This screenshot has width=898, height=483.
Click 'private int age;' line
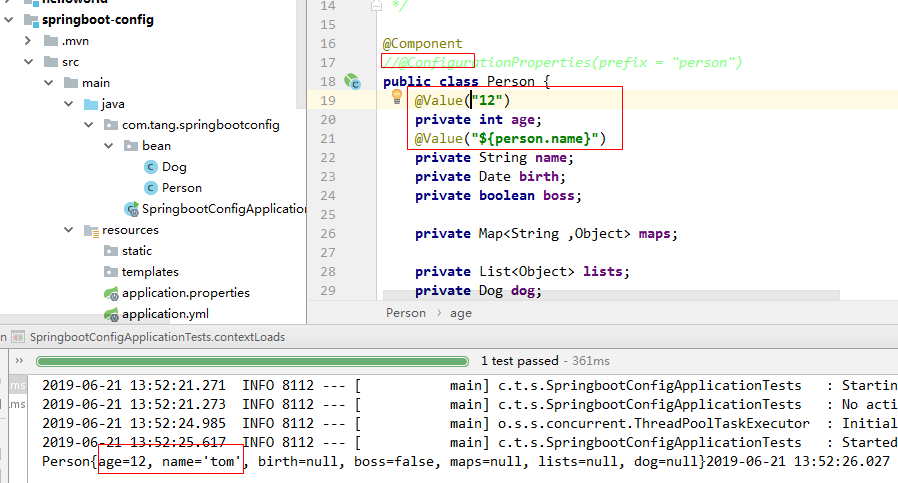478,120
